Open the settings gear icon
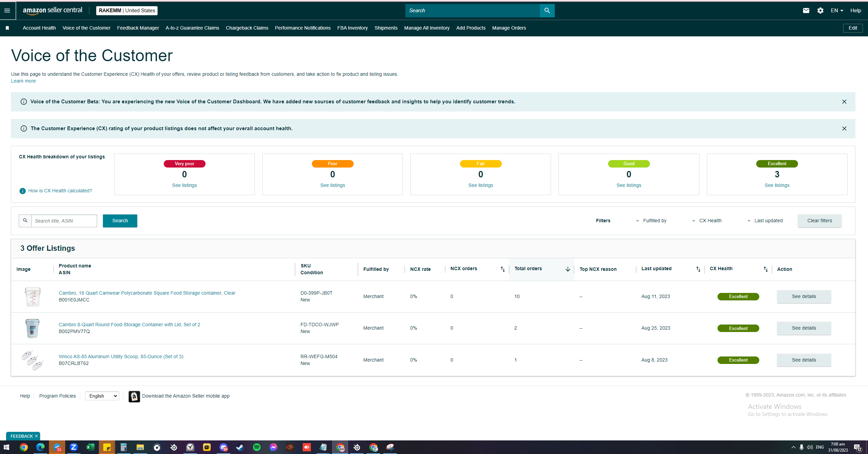Viewport: 868px width, 454px height. tap(820, 11)
